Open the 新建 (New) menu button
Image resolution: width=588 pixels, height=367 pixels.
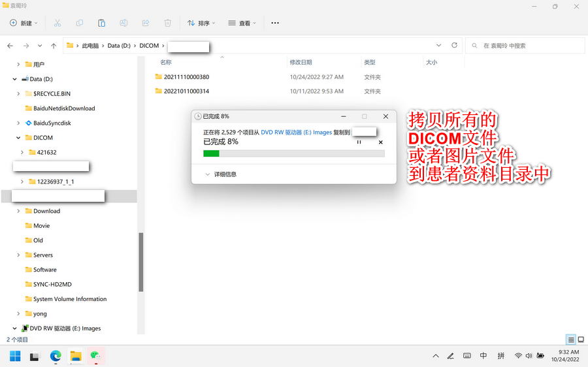pyautogui.click(x=24, y=23)
